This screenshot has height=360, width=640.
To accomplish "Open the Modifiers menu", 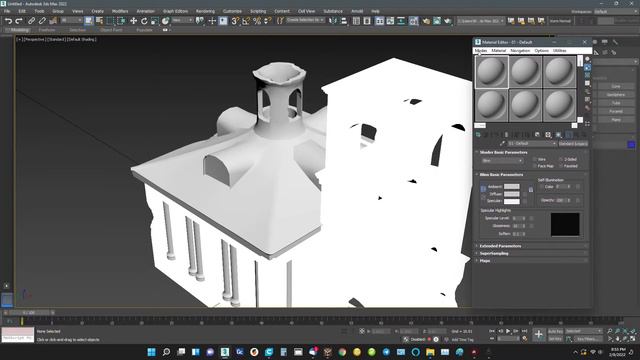I will (120, 11).
